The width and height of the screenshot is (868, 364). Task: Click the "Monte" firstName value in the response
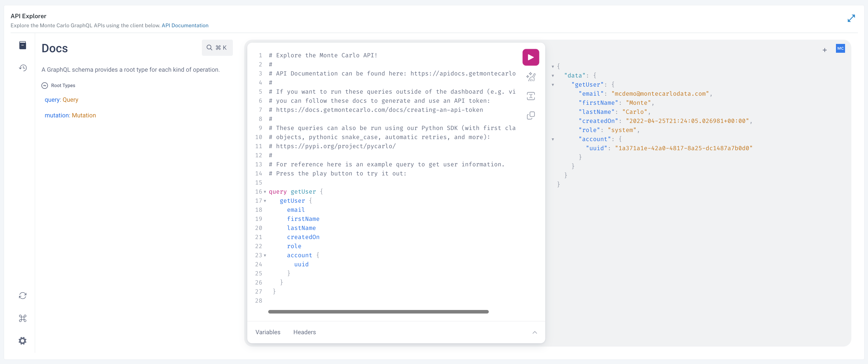click(639, 103)
